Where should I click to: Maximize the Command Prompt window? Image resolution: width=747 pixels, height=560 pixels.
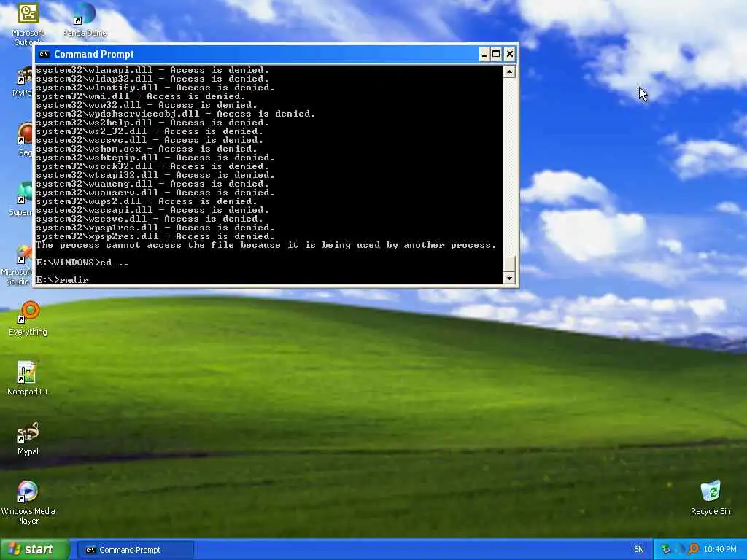496,54
